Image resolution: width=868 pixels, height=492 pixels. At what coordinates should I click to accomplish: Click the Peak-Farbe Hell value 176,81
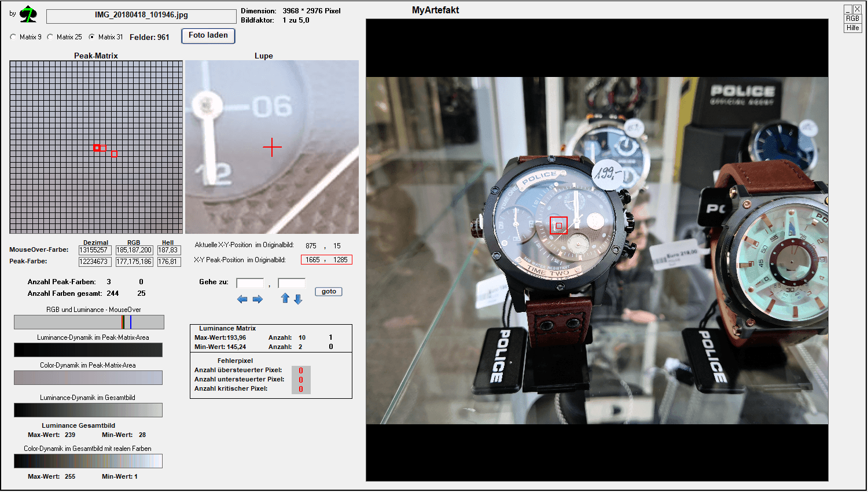click(168, 262)
